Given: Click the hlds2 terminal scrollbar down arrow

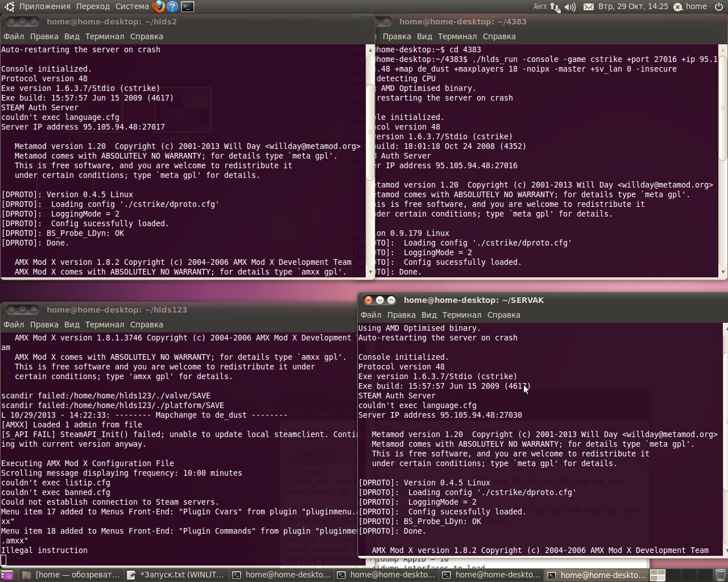Looking at the screenshot, I should pos(371,272).
